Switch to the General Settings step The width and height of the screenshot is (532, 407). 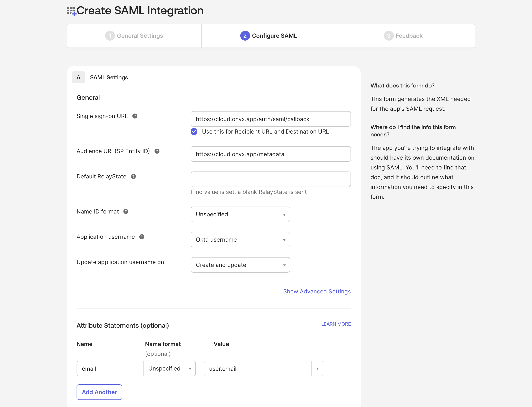(x=134, y=36)
